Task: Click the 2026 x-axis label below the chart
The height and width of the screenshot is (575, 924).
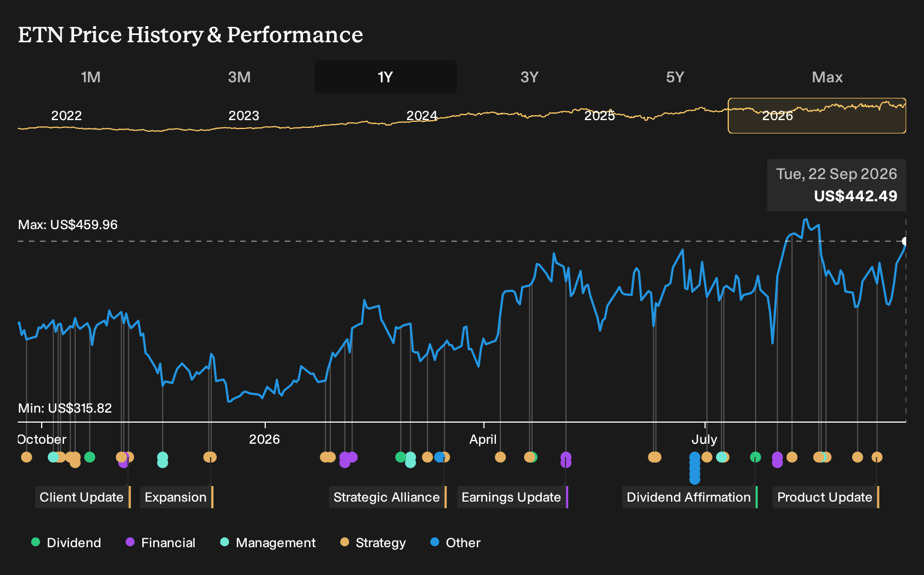Action: point(265,439)
